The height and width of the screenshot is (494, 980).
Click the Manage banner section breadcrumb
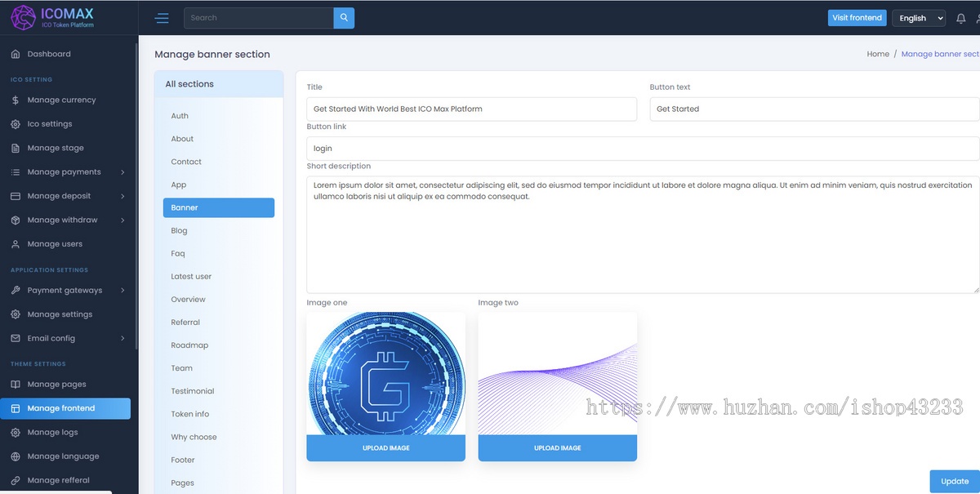pyautogui.click(x=940, y=54)
